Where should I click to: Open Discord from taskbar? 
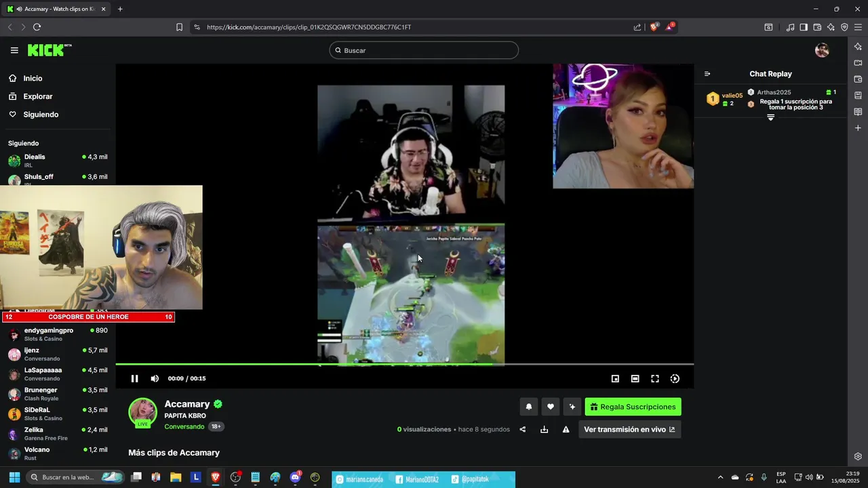tap(295, 477)
